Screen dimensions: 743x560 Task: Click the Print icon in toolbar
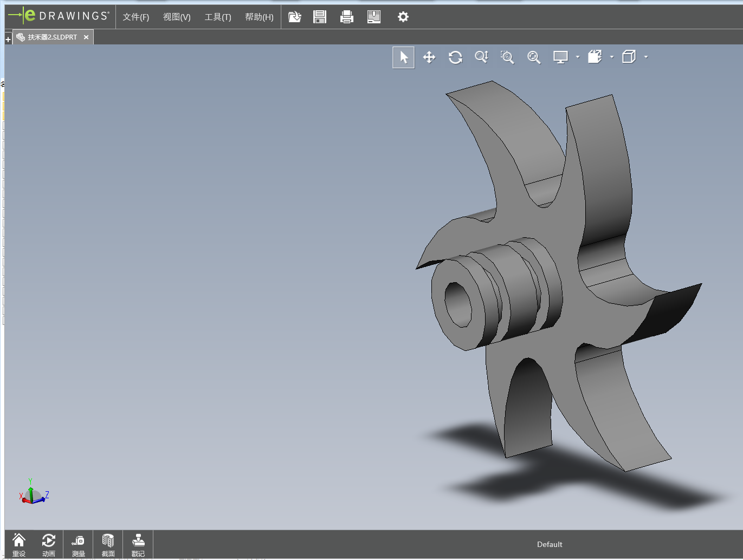point(346,17)
